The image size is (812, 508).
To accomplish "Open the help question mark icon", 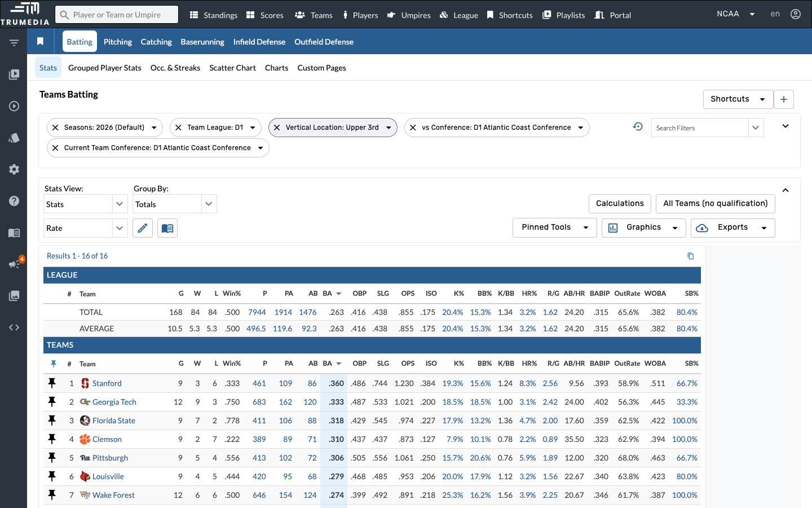I will 14,201.
